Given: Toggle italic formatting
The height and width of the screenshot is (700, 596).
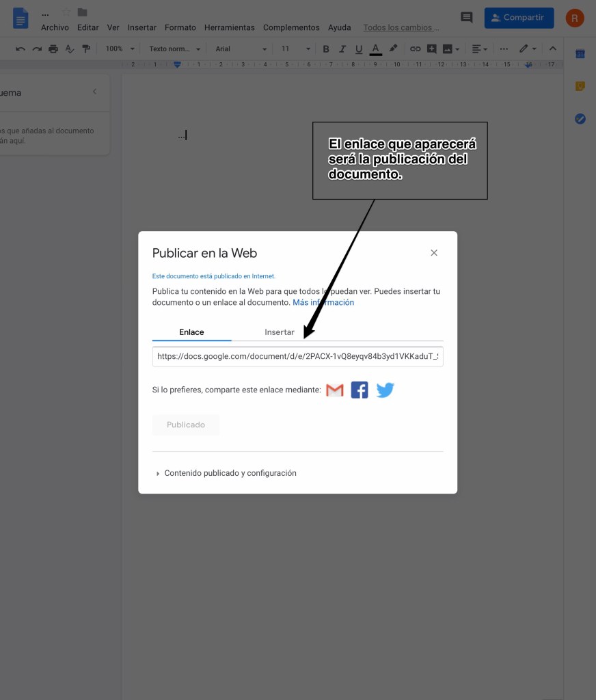Looking at the screenshot, I should (342, 49).
